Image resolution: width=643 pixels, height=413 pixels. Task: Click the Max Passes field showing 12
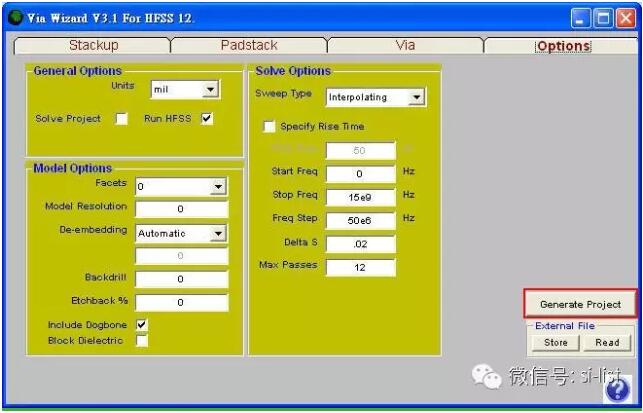[x=360, y=267]
